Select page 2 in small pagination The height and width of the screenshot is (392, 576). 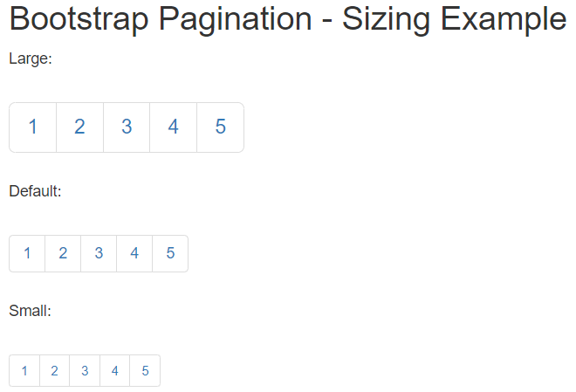[54, 371]
